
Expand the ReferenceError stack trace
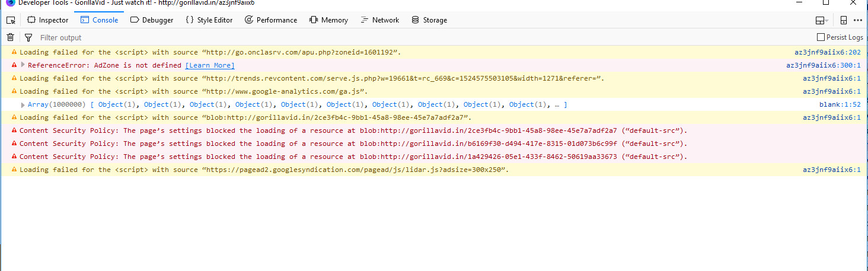(x=23, y=65)
